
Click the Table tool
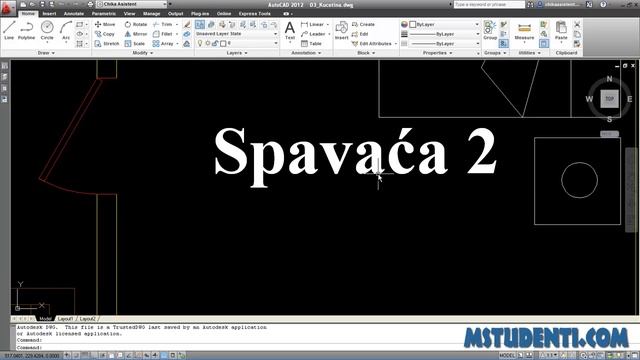[x=311, y=43]
